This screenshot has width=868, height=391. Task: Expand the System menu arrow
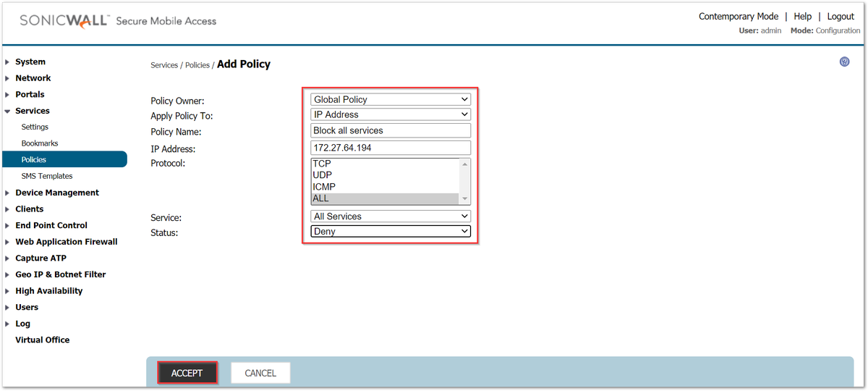pos(7,62)
